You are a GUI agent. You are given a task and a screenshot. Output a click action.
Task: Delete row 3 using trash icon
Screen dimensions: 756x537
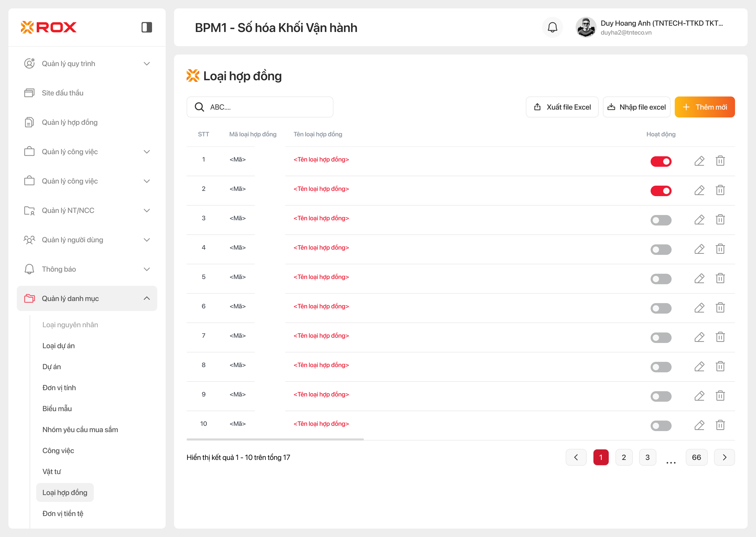[720, 219]
